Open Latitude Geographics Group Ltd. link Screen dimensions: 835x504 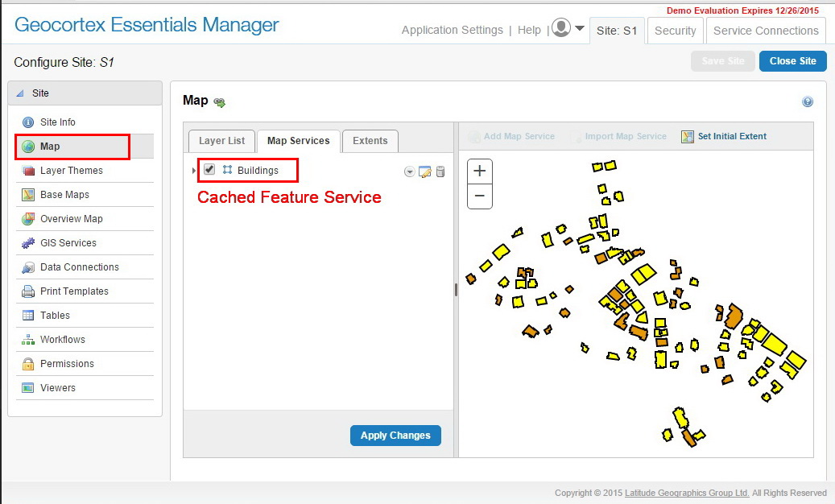[x=687, y=493]
